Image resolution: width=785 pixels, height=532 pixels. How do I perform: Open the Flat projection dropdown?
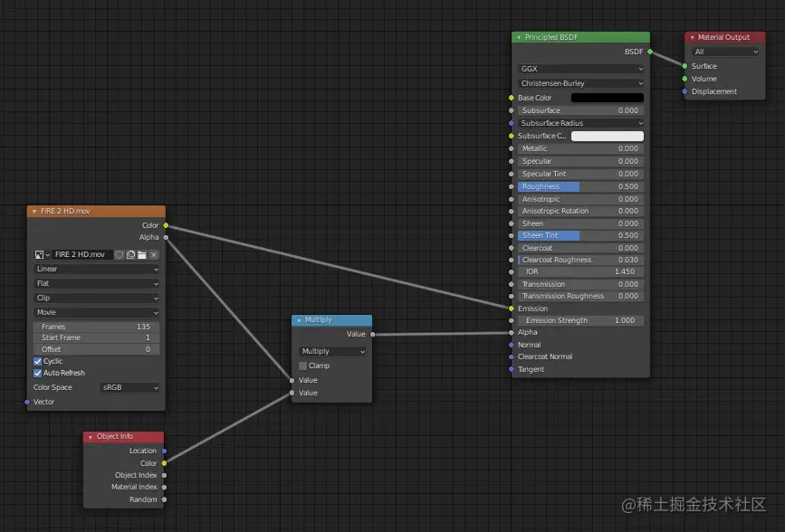[97, 284]
